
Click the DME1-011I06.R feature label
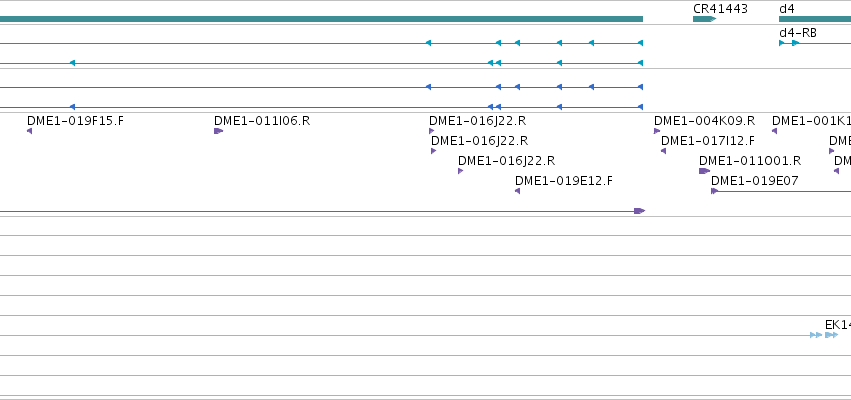coord(262,120)
